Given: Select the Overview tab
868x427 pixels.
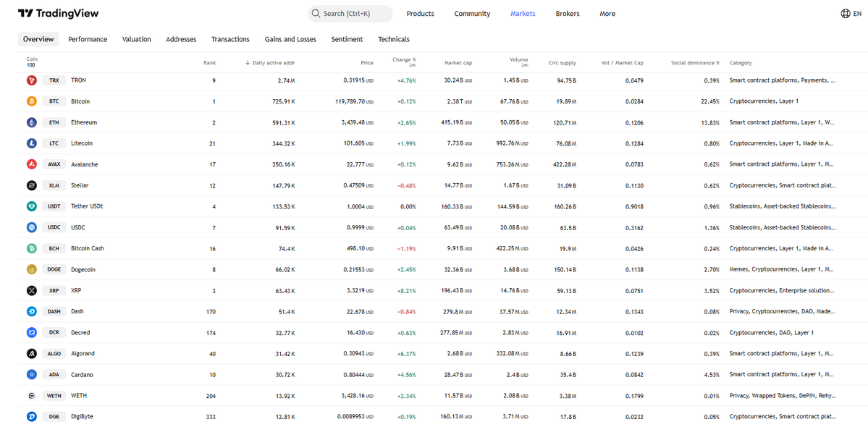Looking at the screenshot, I should click(39, 39).
